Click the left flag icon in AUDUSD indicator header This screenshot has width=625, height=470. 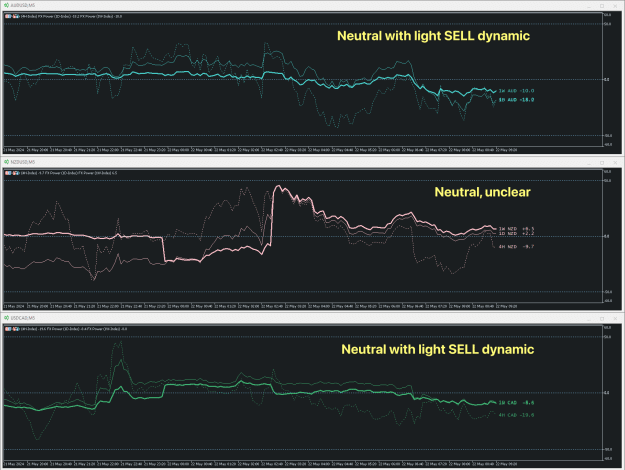pos(8,16)
